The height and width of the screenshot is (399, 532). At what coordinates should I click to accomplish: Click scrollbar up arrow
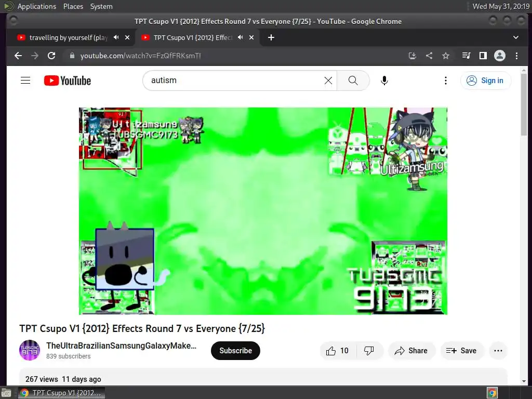[524, 70]
